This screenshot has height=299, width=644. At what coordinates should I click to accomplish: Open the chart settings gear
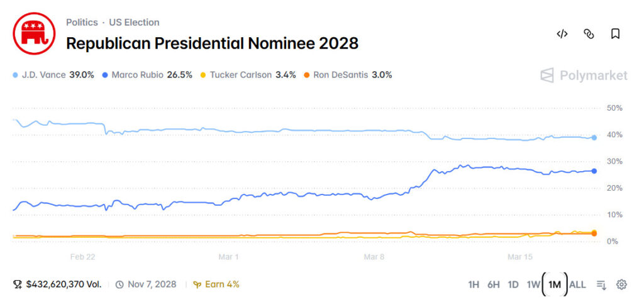(x=621, y=285)
